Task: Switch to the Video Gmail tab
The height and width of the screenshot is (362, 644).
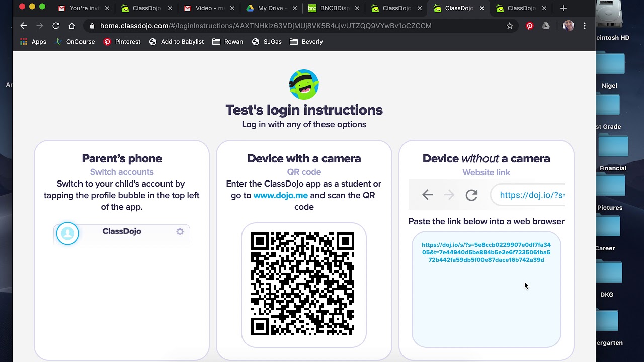Action: click(x=209, y=8)
